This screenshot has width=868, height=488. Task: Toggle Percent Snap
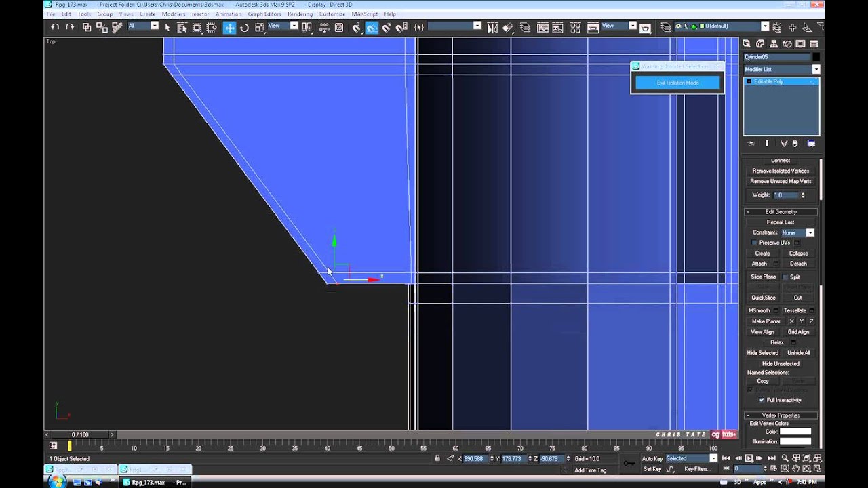coord(387,27)
